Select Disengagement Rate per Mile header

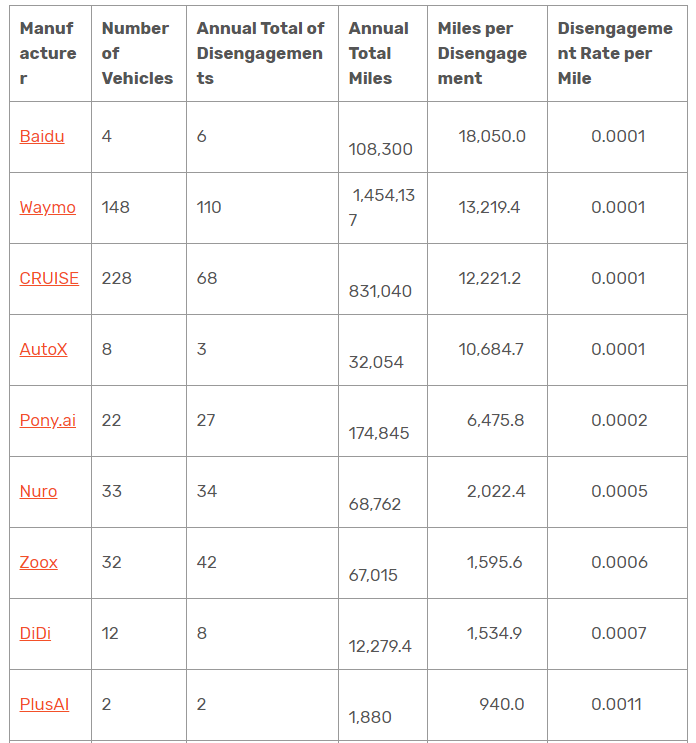pos(615,53)
